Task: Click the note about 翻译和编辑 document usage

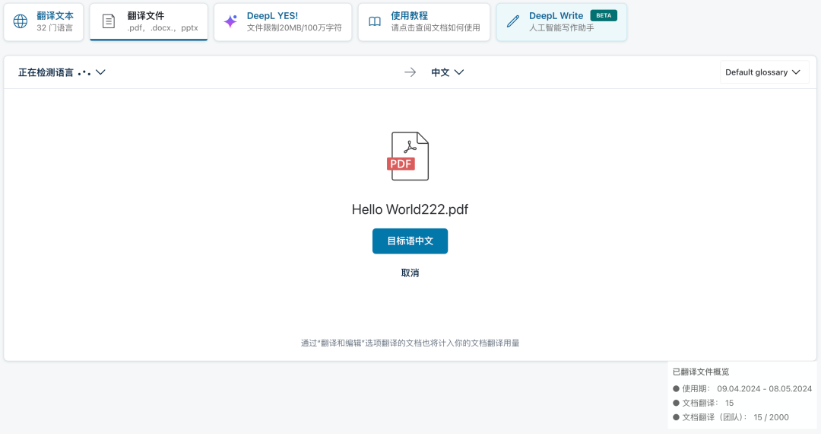Action: [x=410, y=343]
